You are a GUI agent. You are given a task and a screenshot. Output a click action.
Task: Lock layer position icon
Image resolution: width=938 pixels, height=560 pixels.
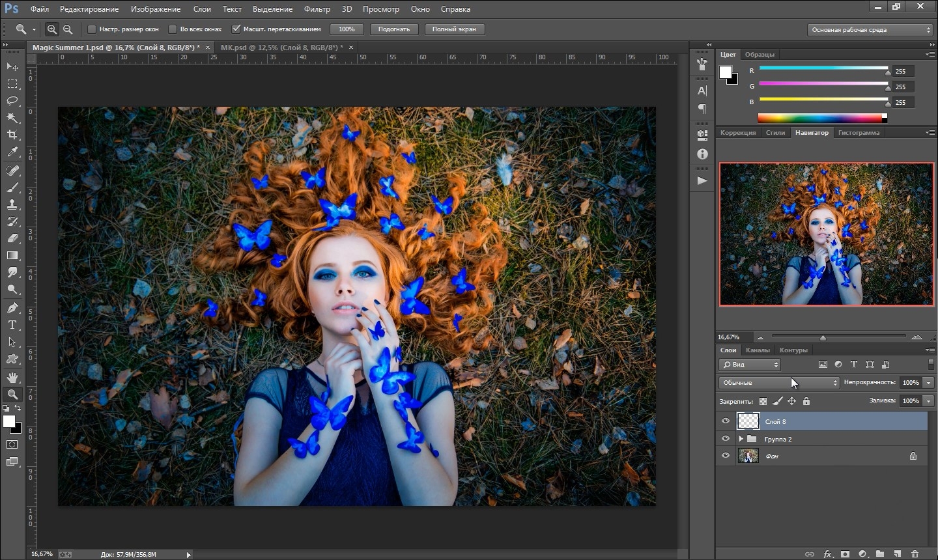coord(792,401)
